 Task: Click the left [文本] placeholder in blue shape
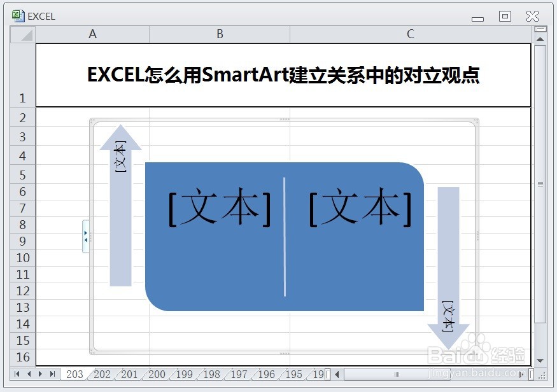pos(220,207)
